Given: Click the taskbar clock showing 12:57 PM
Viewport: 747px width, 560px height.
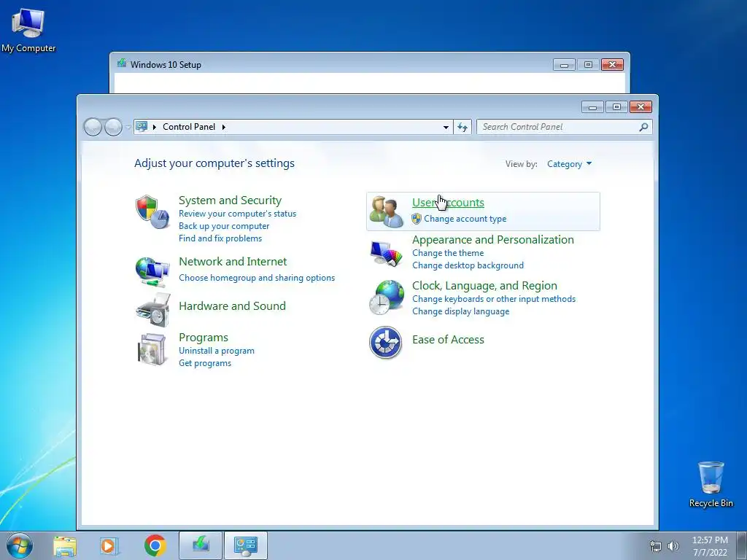Looking at the screenshot, I should [710, 546].
